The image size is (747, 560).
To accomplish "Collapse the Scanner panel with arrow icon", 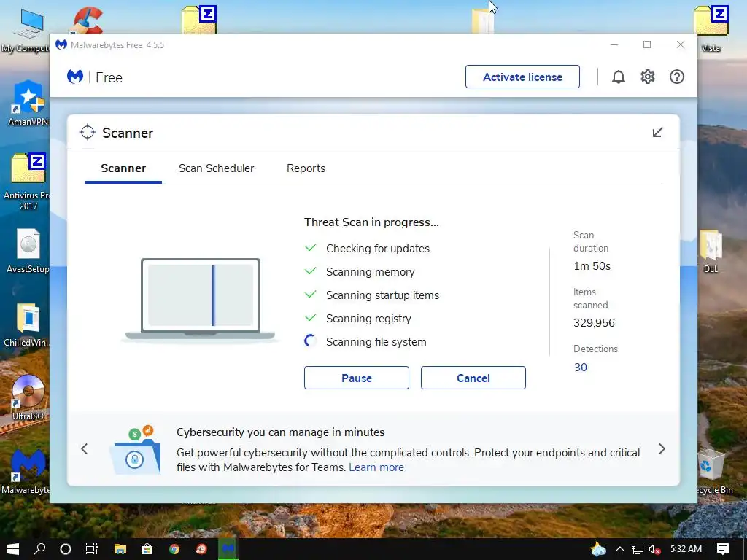I will tap(657, 133).
